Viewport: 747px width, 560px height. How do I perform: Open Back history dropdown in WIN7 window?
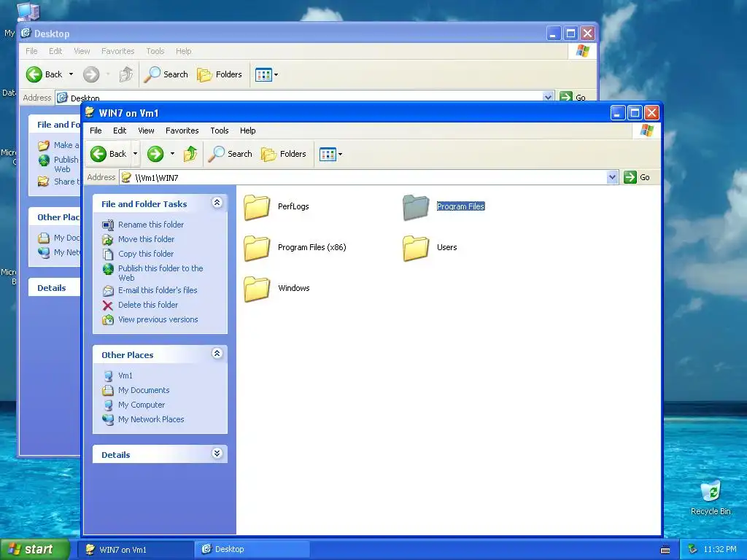[135, 154]
